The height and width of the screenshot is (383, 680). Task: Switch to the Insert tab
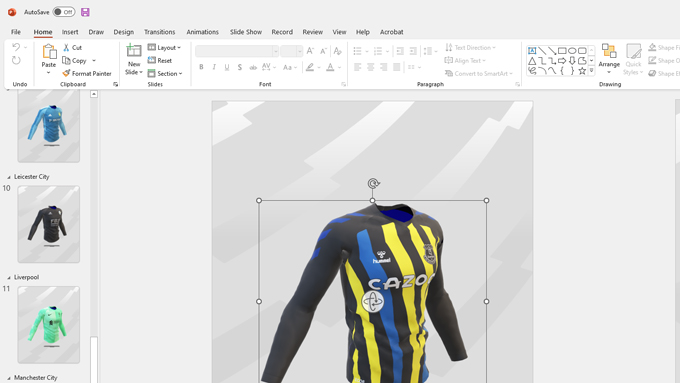pyautogui.click(x=70, y=32)
